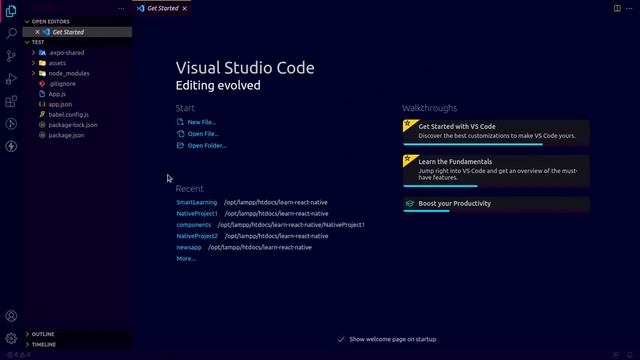Screen dimensions: 640x360
Task: Click the More recent items link
Action: pos(186,258)
